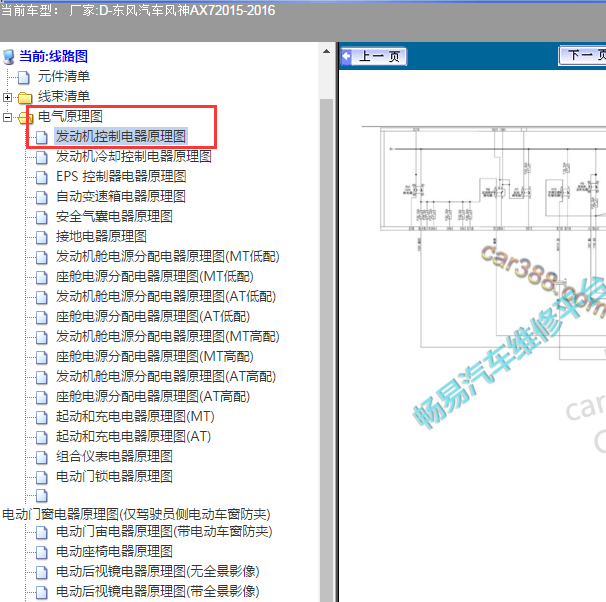The width and height of the screenshot is (606, 602).
Task: Click document icon beside 座舱电源分配电器原理图(MT低配)
Action: point(42,277)
